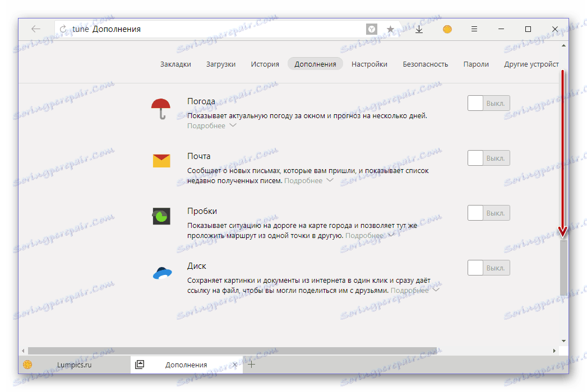Click the Погода extension title
The height and width of the screenshot is (392, 587).
point(201,101)
